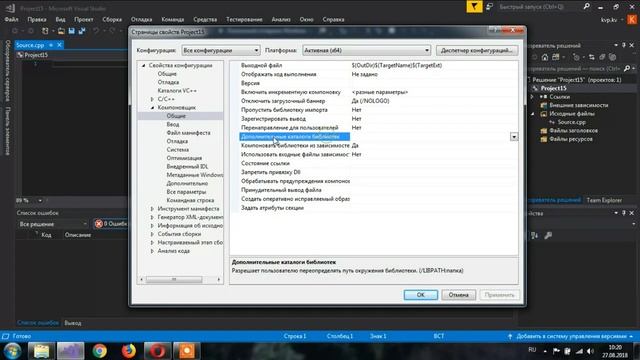Image resolution: width=640 pixels, height=360 pixels.
Task: Open the Windows Start menu
Action: (x=12, y=351)
